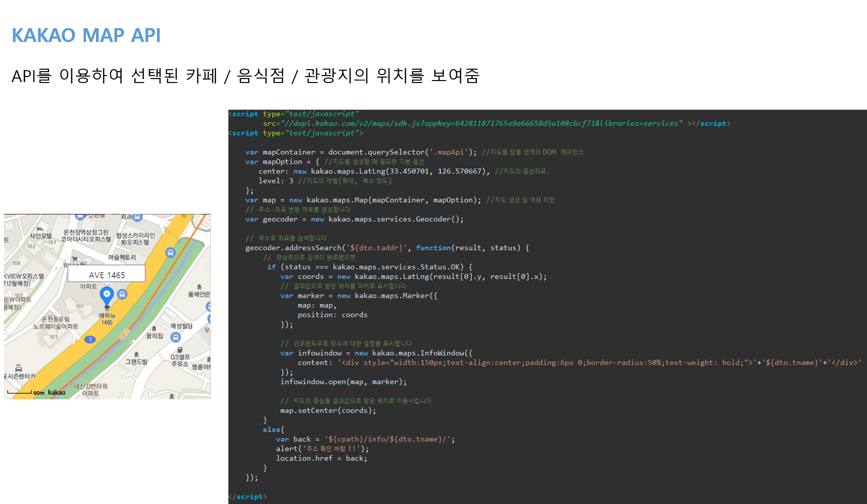Click the building icon at 그랜드빌
The image size is (867, 504).
[136, 355]
